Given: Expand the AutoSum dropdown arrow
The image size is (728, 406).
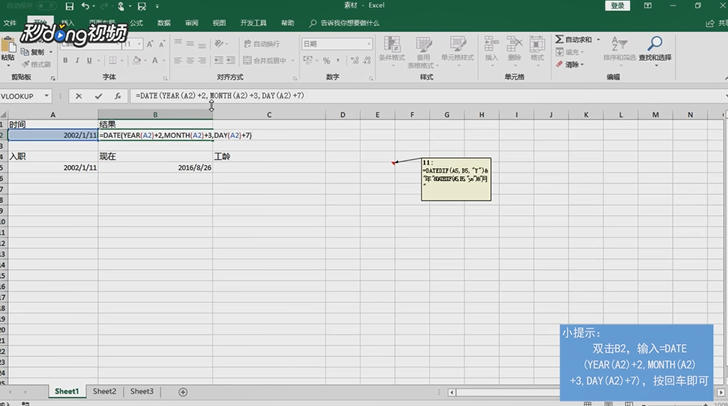Looking at the screenshot, I should [598, 39].
